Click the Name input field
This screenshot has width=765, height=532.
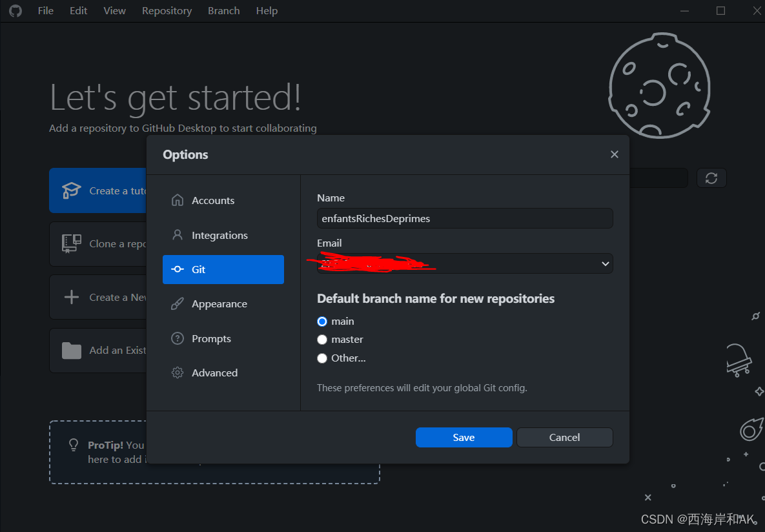click(465, 218)
